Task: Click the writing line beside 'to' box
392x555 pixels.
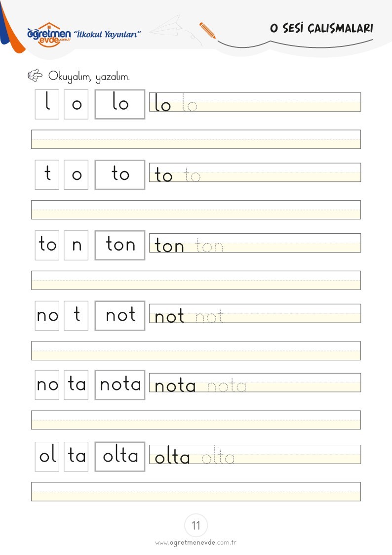Action: pos(255,172)
